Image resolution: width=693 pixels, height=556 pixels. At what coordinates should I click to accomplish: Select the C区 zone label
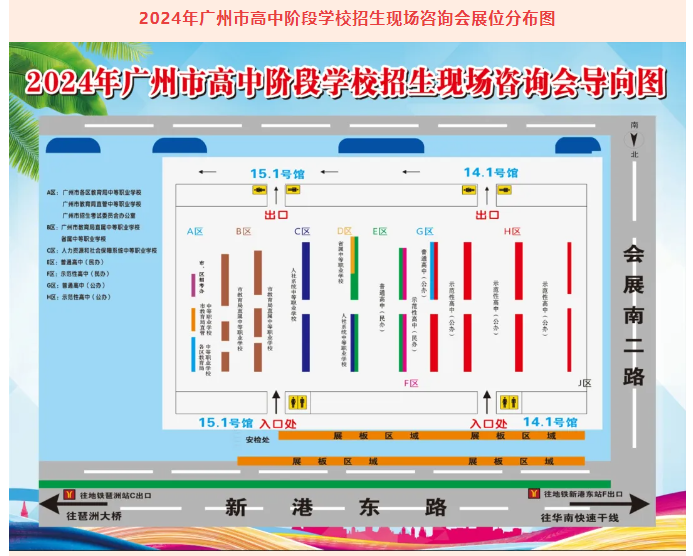click(302, 231)
